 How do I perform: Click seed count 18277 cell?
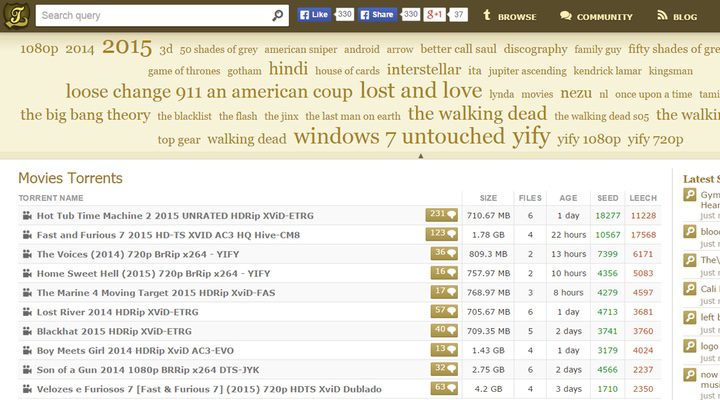(x=608, y=215)
